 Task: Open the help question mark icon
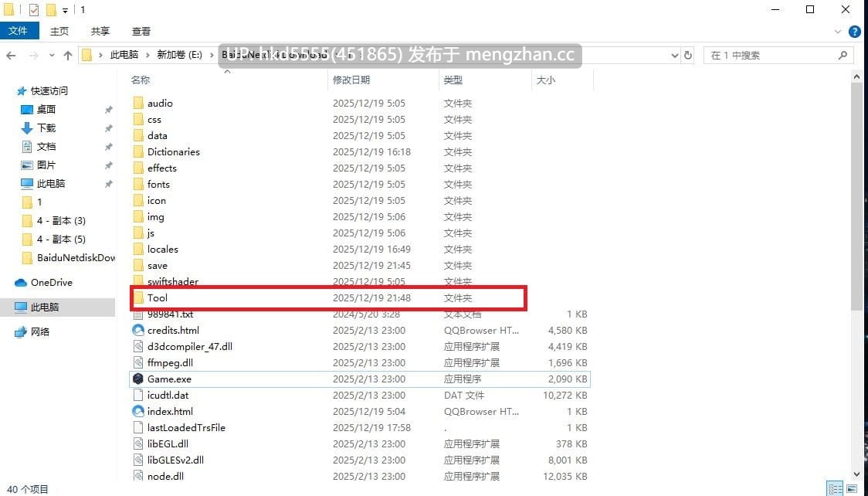click(855, 32)
